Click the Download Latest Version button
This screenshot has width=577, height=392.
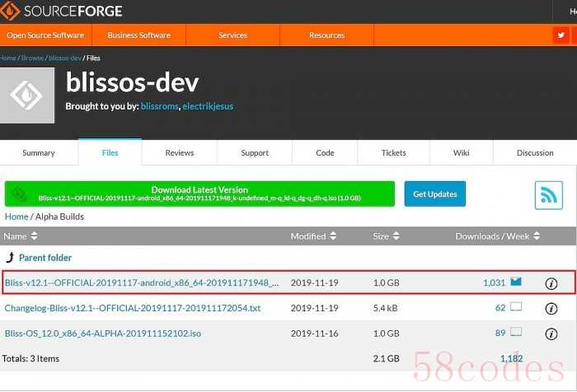[x=199, y=194]
